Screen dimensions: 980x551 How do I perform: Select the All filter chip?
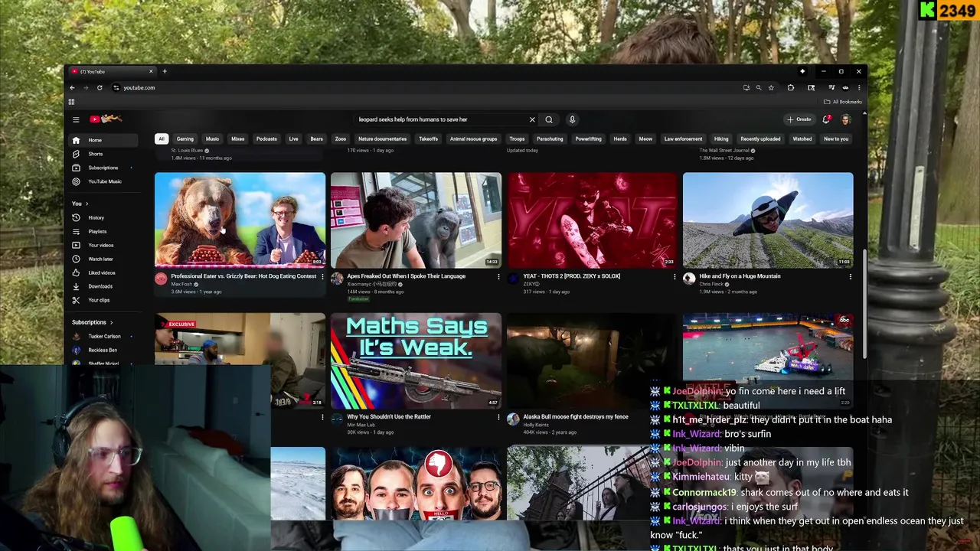[162, 139]
